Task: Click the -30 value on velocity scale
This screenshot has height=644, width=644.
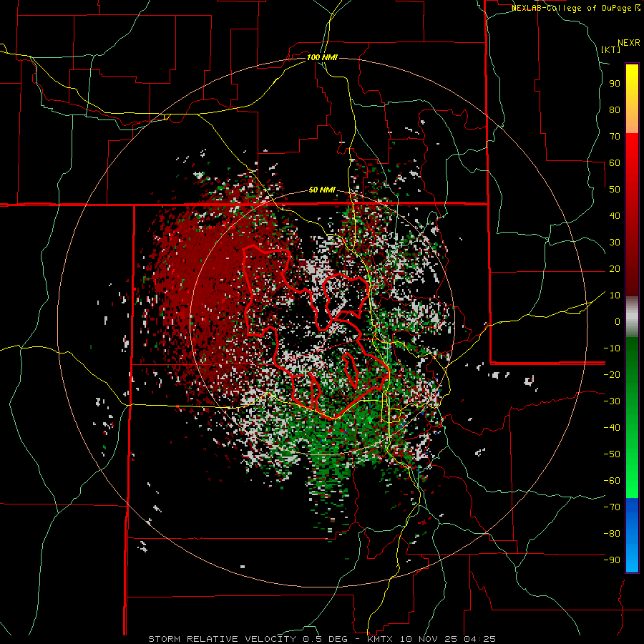Action: [x=612, y=401]
